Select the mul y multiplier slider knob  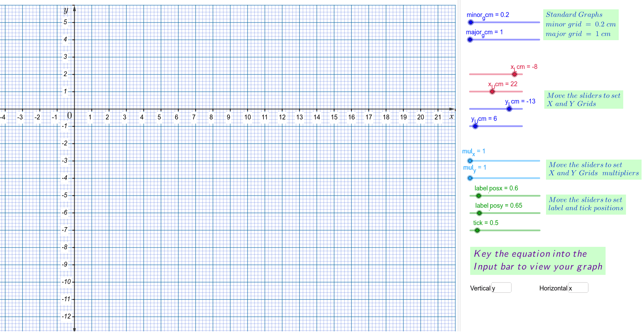tap(470, 178)
